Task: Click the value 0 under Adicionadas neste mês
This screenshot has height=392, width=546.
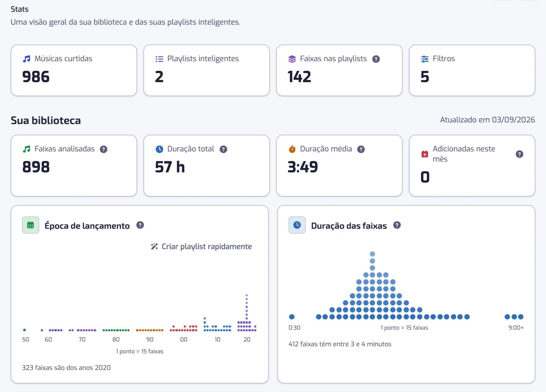Action: pos(425,177)
